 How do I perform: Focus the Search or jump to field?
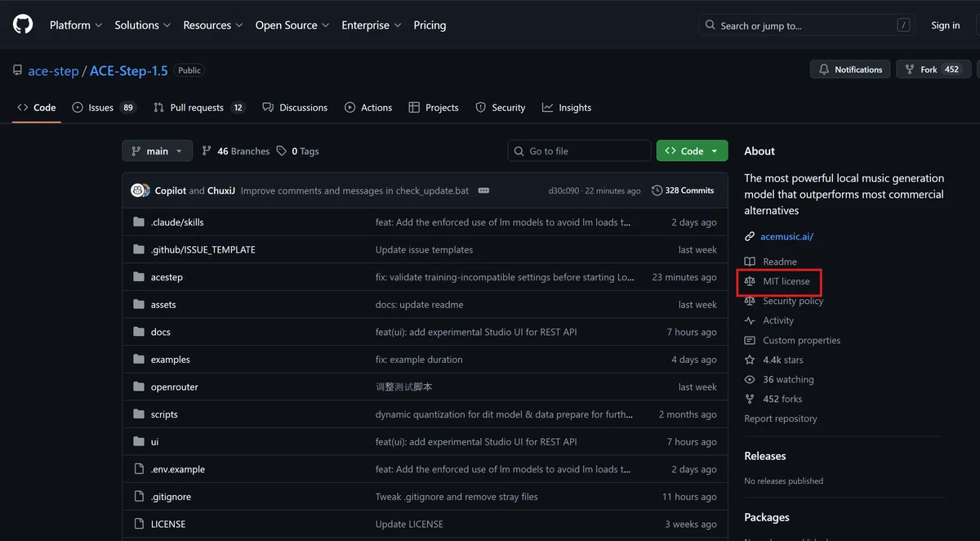[808, 25]
